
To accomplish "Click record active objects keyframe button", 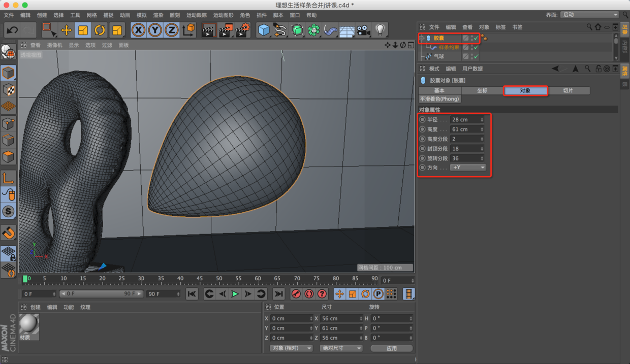I will 296,294.
